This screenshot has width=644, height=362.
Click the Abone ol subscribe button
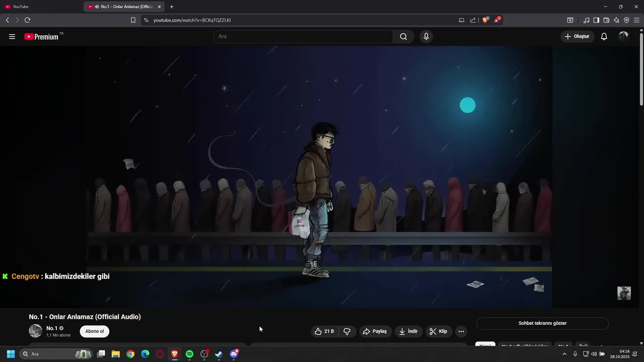pyautogui.click(x=95, y=331)
